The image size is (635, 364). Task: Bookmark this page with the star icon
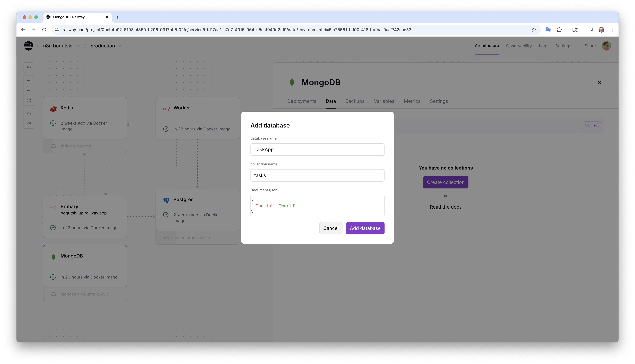coord(534,30)
